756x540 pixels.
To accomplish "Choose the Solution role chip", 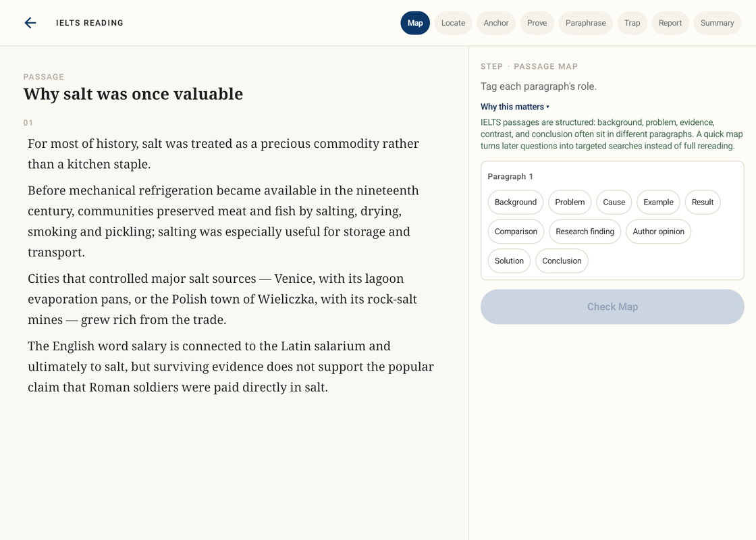I will pyautogui.click(x=509, y=261).
